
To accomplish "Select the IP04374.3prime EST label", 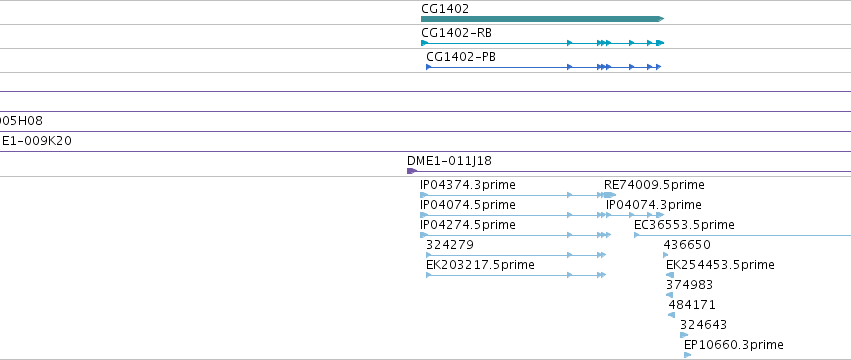I will click(468, 185).
